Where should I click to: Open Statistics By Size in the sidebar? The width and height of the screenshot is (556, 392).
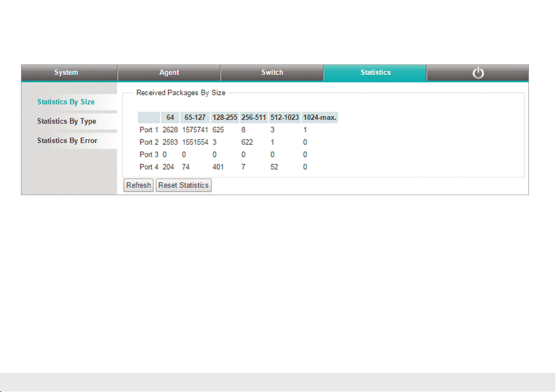66,102
